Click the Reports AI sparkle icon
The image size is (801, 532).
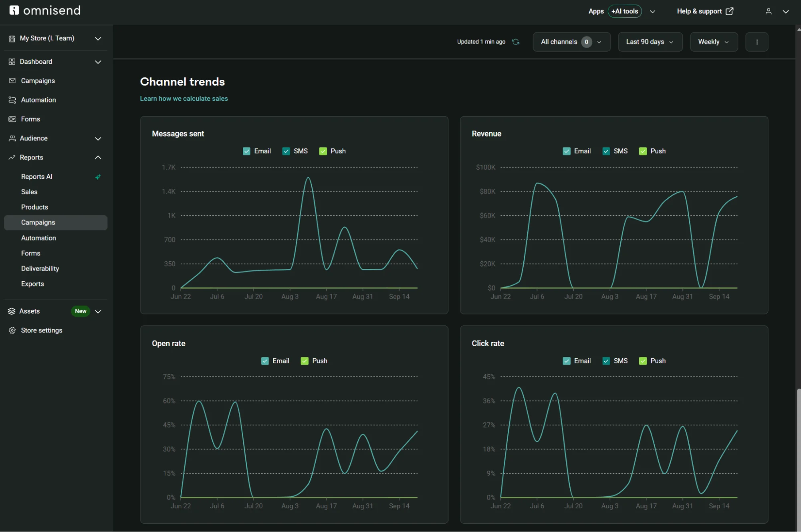coord(98,177)
